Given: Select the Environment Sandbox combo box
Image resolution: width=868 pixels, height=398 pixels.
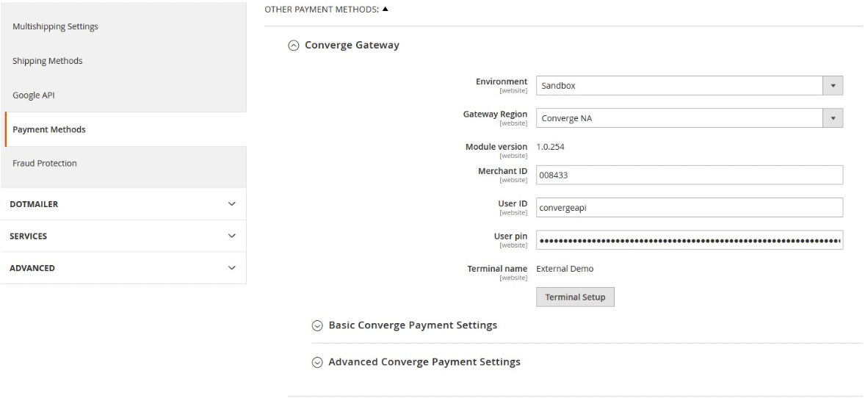Looking at the screenshot, I should tap(690, 86).
